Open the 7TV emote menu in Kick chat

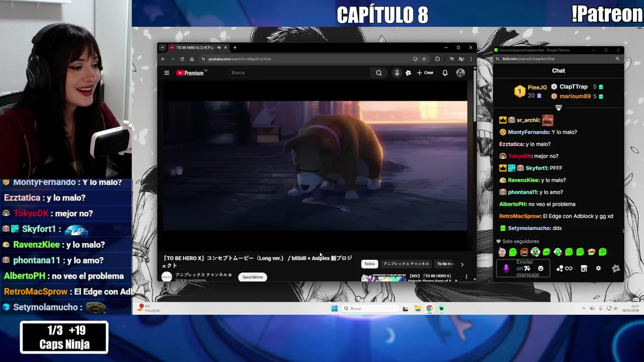(527, 268)
